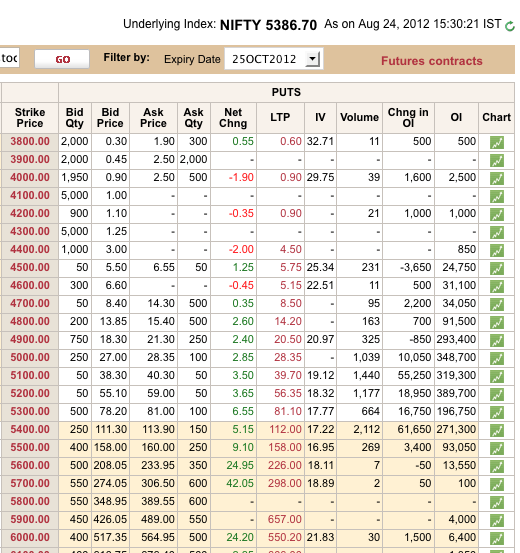Open chart icon for strike 5800.00
The image size is (520, 553).
coord(497,502)
